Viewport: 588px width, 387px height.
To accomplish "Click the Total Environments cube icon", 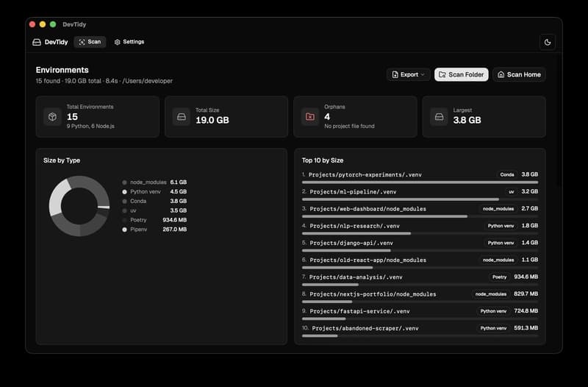I will tap(52, 117).
